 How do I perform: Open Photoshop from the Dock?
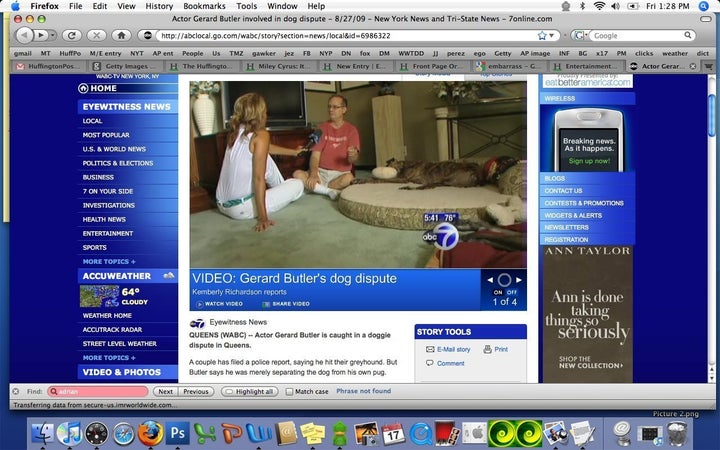[x=178, y=433]
